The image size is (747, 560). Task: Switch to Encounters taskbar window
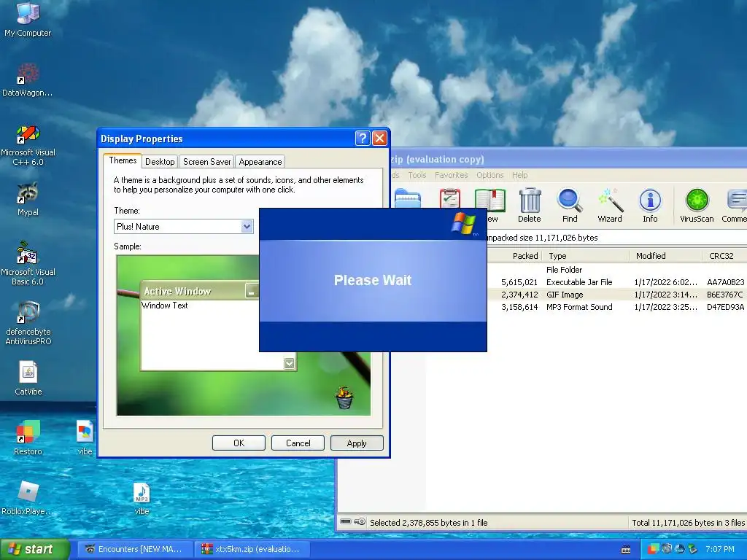(134, 549)
